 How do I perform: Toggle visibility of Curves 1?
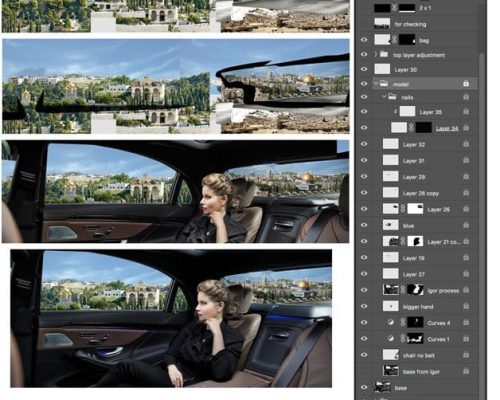tap(364, 339)
